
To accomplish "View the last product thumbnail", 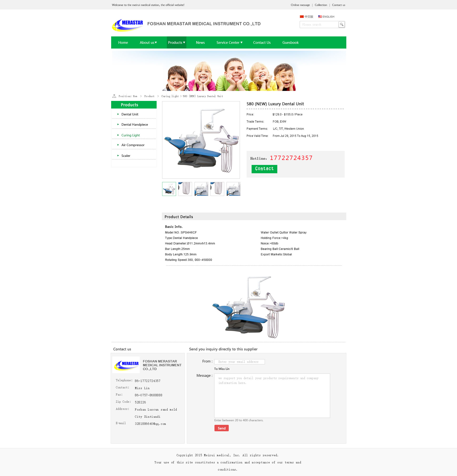I will coord(233,189).
